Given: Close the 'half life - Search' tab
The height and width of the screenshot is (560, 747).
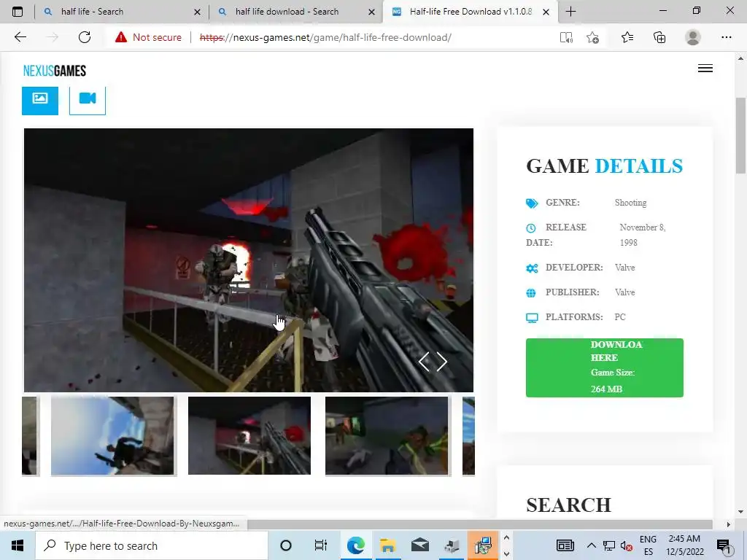Looking at the screenshot, I should coord(197,12).
